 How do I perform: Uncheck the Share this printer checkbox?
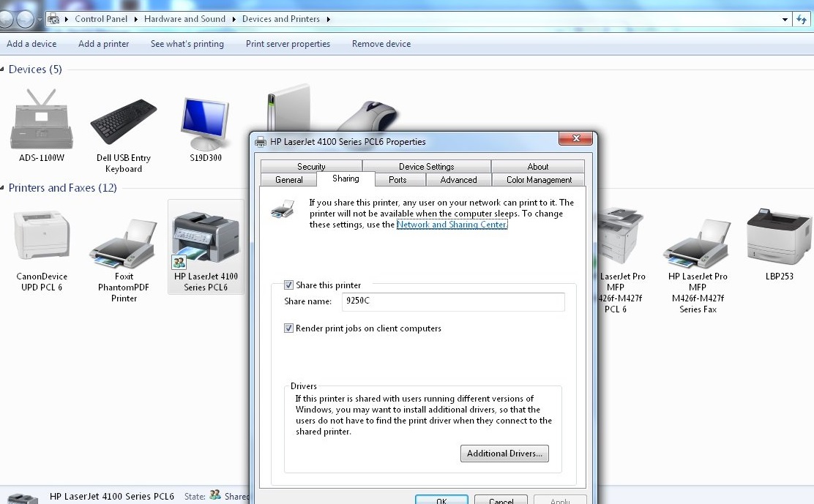click(x=289, y=285)
